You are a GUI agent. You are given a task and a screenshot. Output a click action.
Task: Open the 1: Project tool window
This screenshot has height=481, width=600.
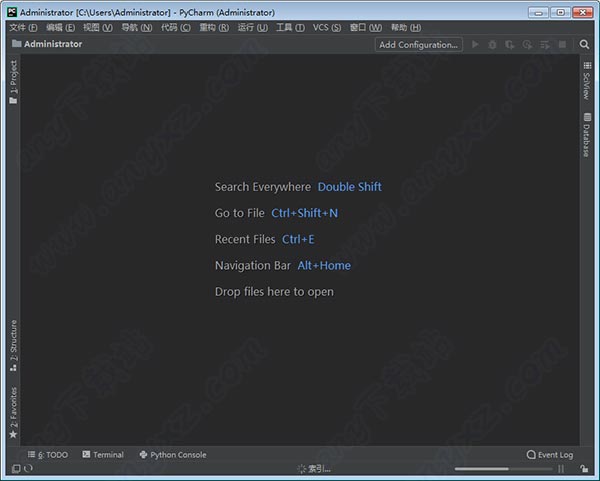click(13, 82)
